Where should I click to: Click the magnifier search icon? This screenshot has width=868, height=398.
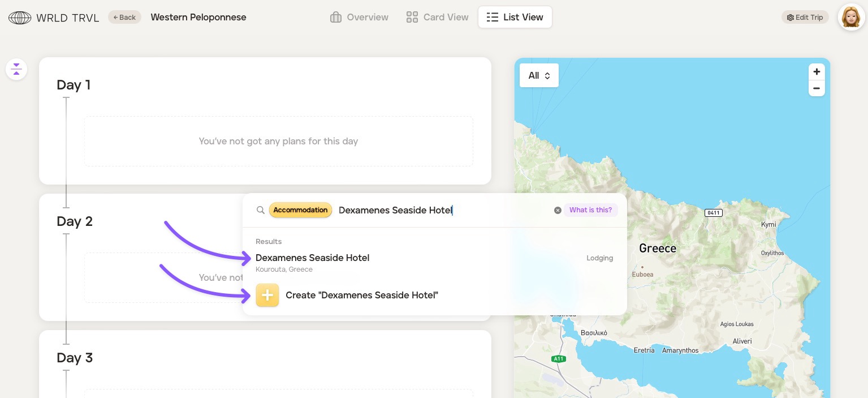coord(261,210)
